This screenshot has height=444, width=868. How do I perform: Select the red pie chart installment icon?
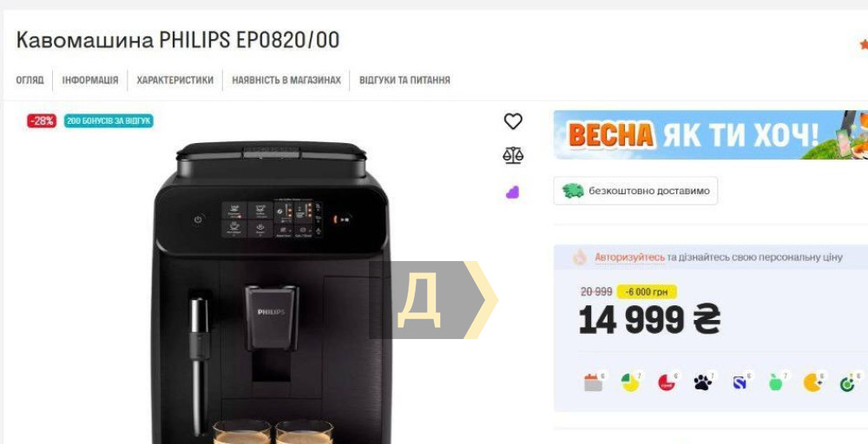(x=667, y=382)
